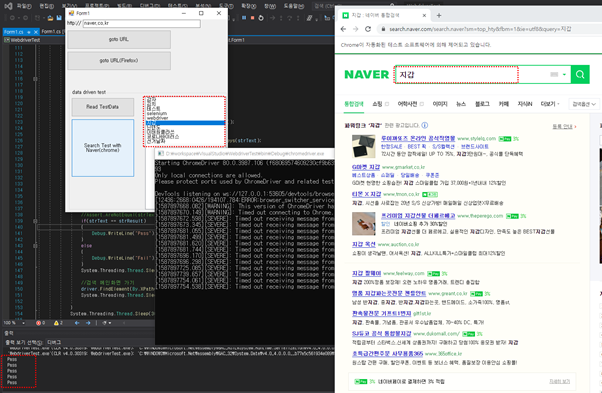The width and height of the screenshot is (602, 393).
Task: Select the 뉴스 tab on Naver
Action: [x=461, y=104]
